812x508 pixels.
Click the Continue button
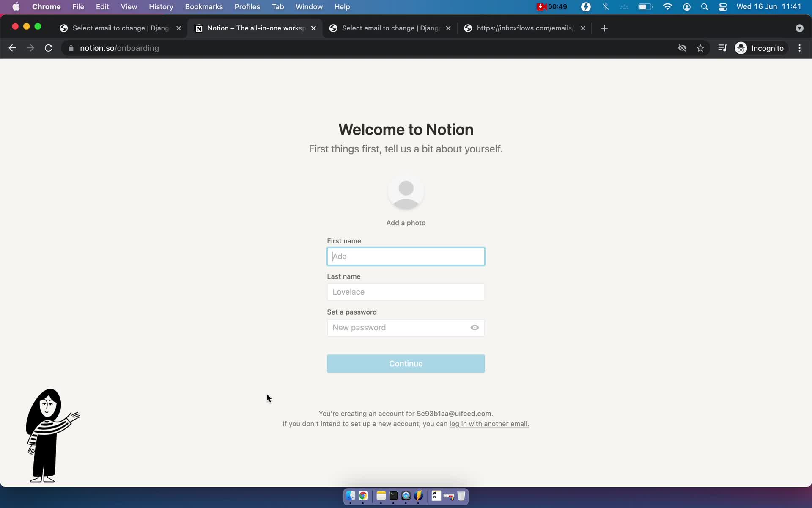click(x=406, y=364)
